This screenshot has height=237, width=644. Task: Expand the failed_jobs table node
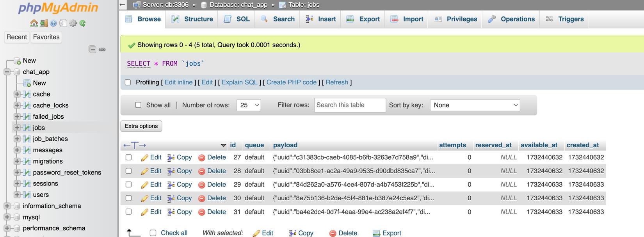pyautogui.click(x=17, y=116)
